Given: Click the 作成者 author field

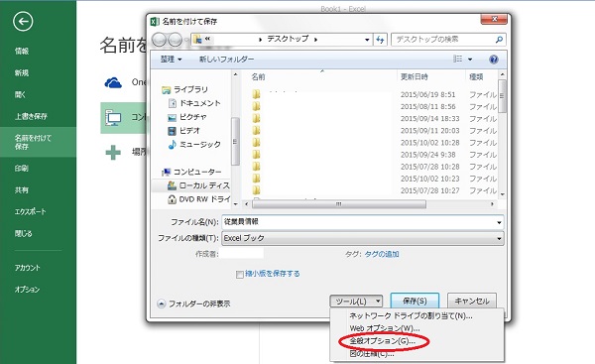Looking at the screenshot, I should pyautogui.click(x=242, y=254).
